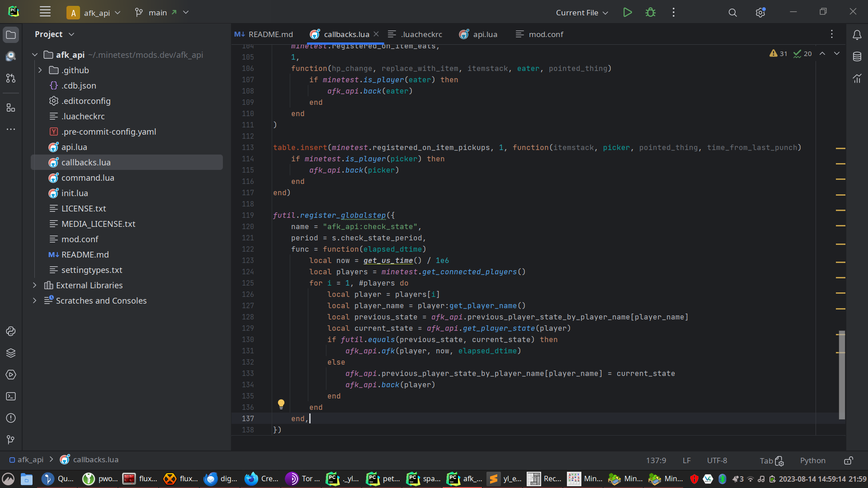
Task: Toggle the read-only lock in status bar
Action: [x=849, y=460]
